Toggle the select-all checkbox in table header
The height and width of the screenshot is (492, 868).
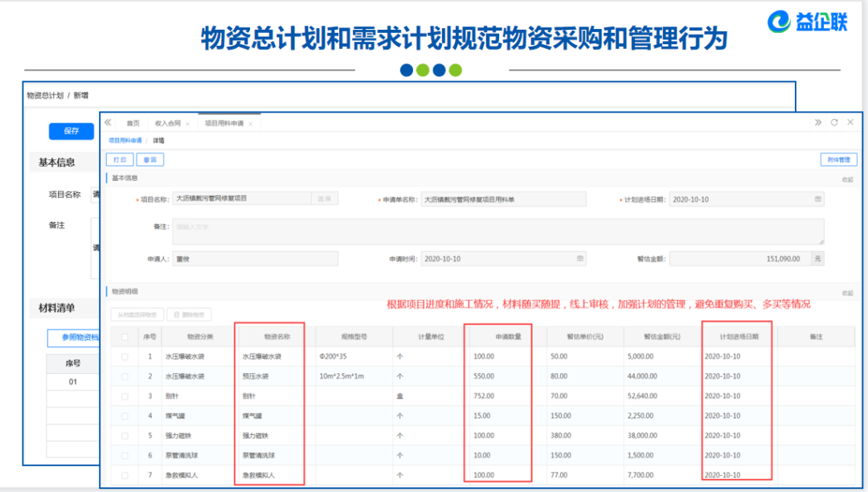click(x=125, y=337)
